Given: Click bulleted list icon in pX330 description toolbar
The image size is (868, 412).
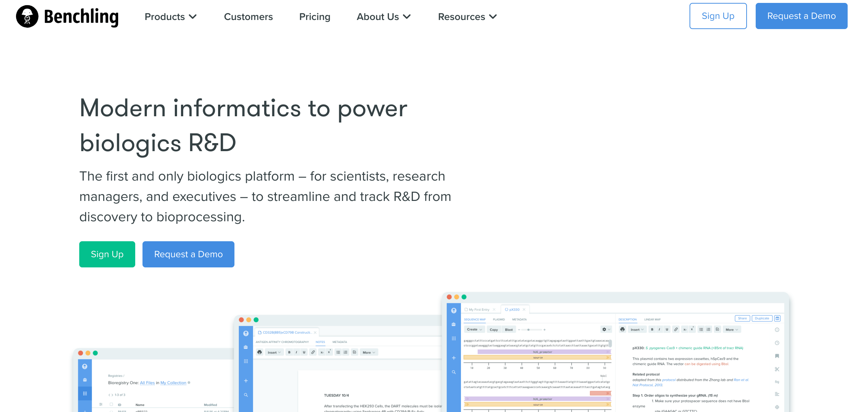Looking at the screenshot, I should 701,330.
